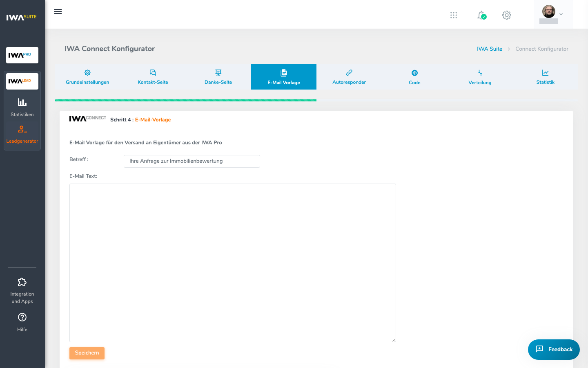The image size is (588, 368).
Task: Open the hamburger menu
Action: (x=58, y=11)
